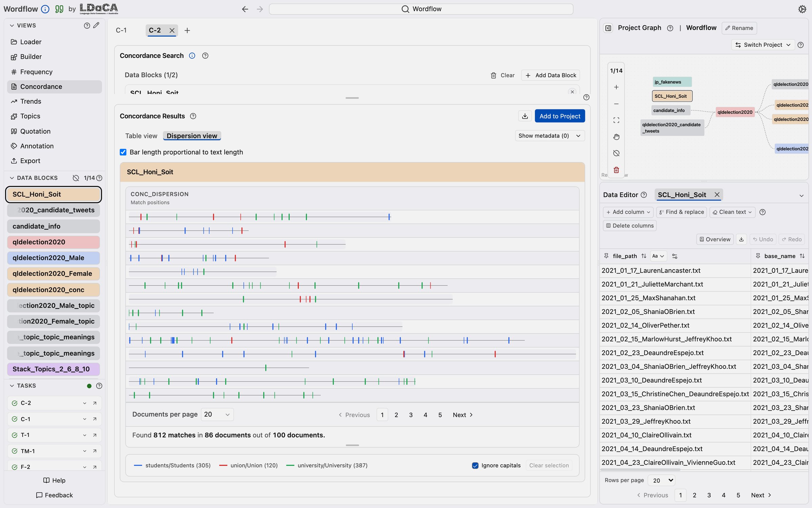
Task: Open Show metadata dropdown
Action: [x=550, y=136]
